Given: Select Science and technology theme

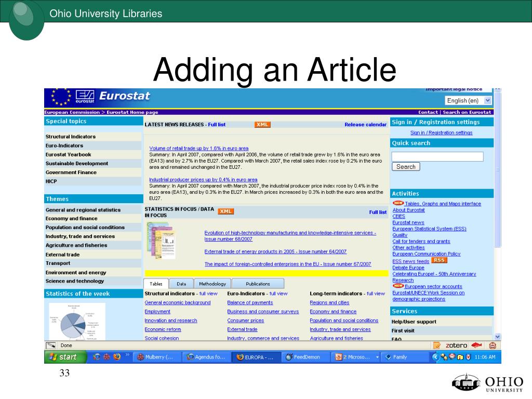Looking at the screenshot, I should click(x=75, y=281).
